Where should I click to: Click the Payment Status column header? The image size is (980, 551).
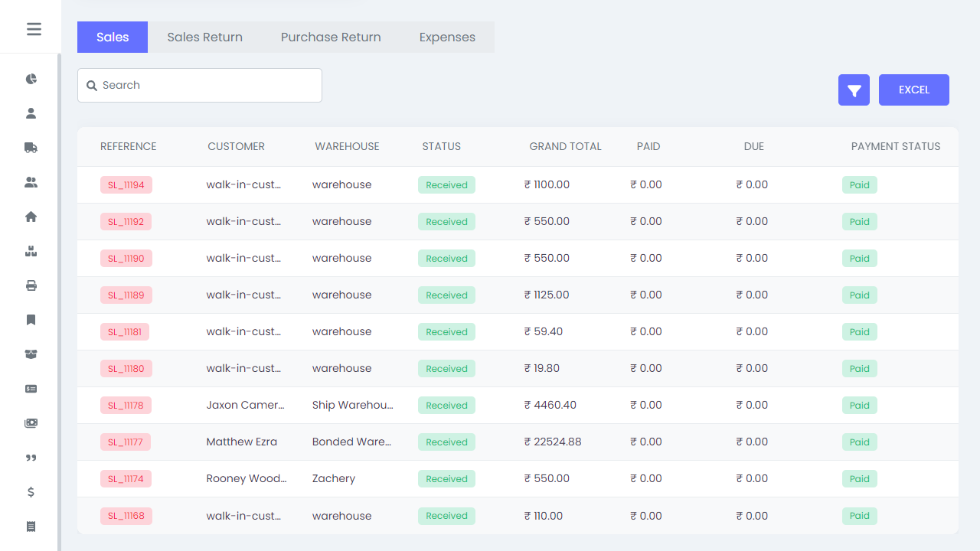coord(895,146)
